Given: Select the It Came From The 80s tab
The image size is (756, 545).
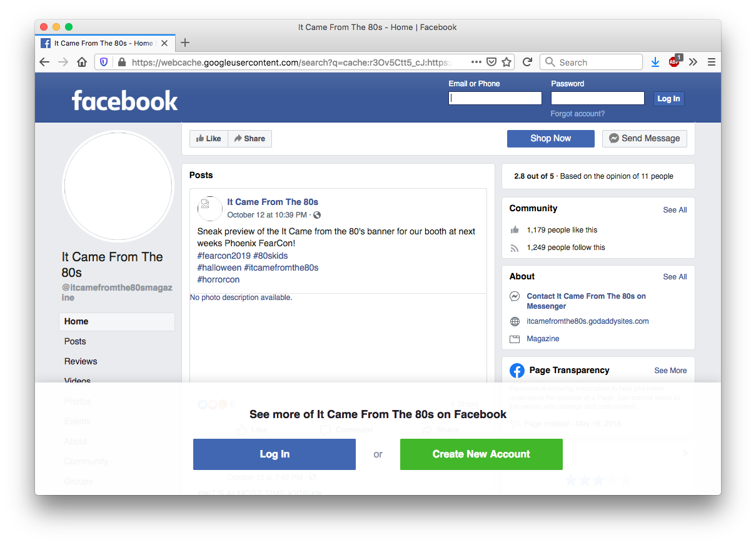Looking at the screenshot, I should point(104,43).
